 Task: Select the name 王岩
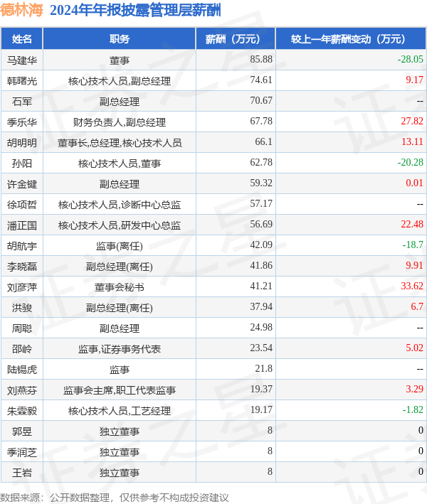coord(22,473)
